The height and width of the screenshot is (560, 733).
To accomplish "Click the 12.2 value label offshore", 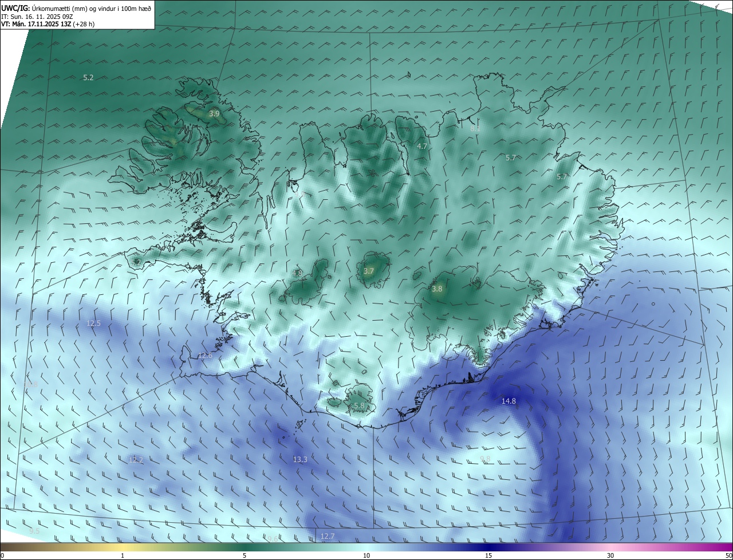I will click(136, 460).
